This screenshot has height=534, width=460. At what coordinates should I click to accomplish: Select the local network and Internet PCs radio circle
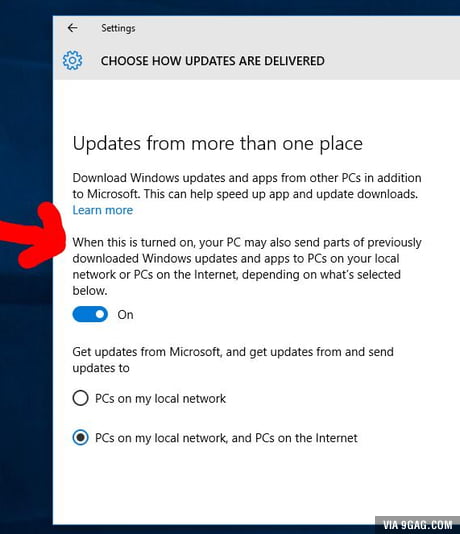[80, 437]
